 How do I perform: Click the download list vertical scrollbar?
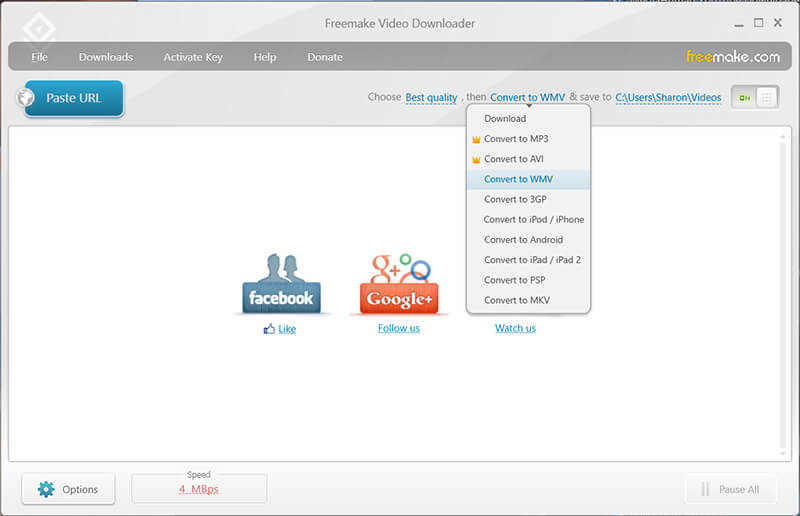[x=782, y=295]
